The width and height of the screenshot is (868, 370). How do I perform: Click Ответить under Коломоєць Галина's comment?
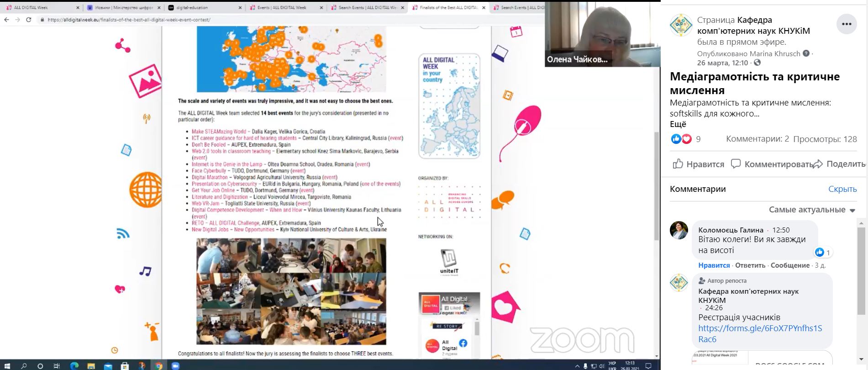750,265
